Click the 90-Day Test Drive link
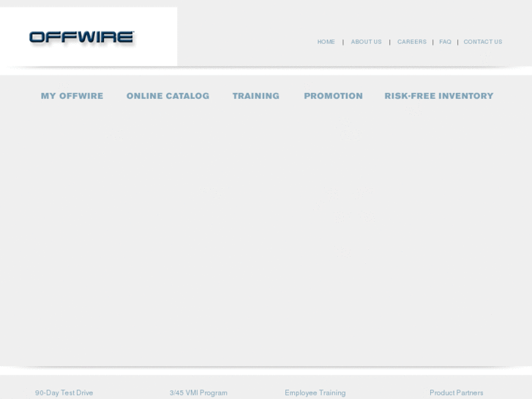The height and width of the screenshot is (399, 532). tap(64, 393)
